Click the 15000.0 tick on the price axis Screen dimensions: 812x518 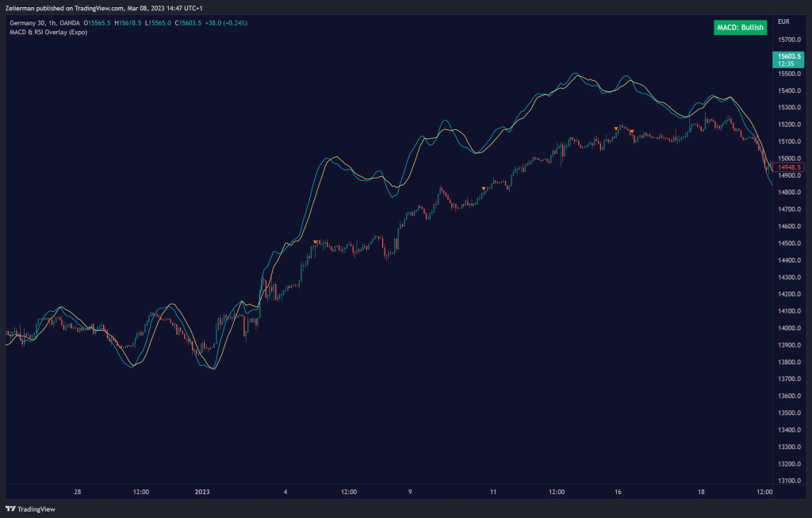790,159
